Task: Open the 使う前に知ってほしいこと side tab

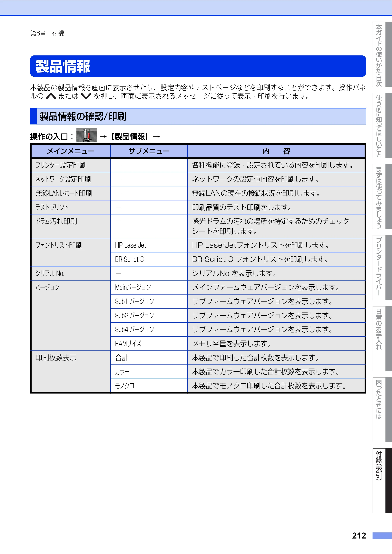Action: [x=382, y=125]
